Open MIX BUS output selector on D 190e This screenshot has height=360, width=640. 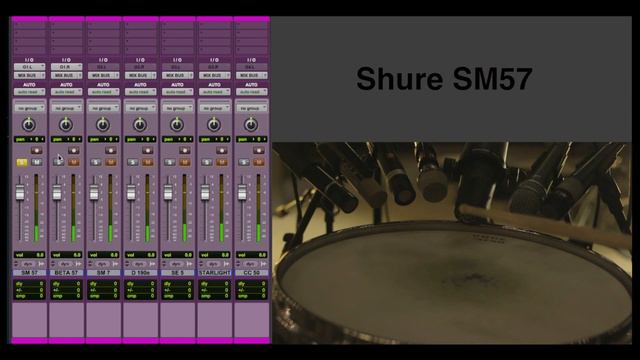tap(140, 76)
